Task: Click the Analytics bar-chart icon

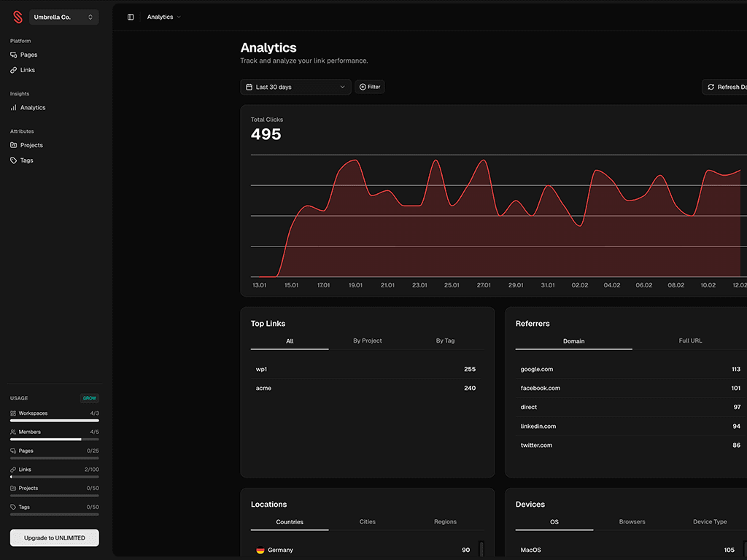Action: tap(14, 107)
